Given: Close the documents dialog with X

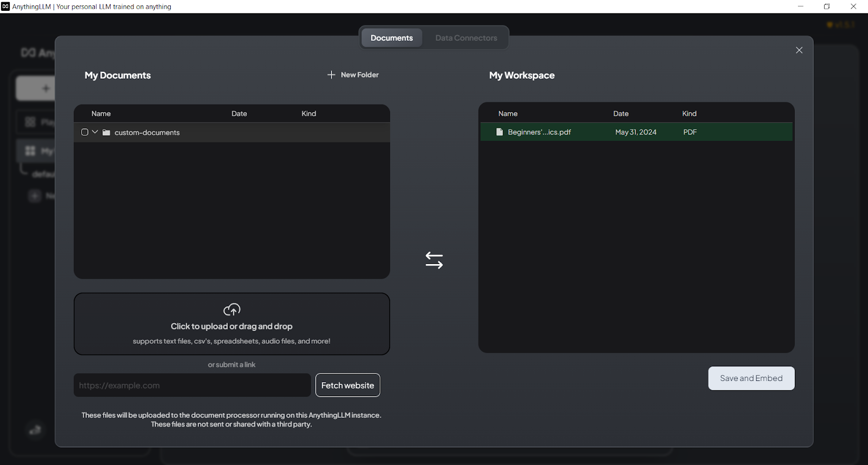Looking at the screenshot, I should 799,50.
